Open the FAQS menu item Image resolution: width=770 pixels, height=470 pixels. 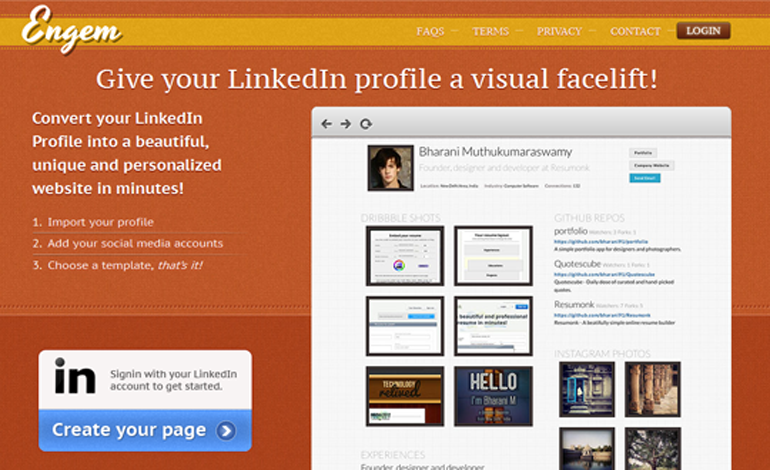pyautogui.click(x=430, y=31)
